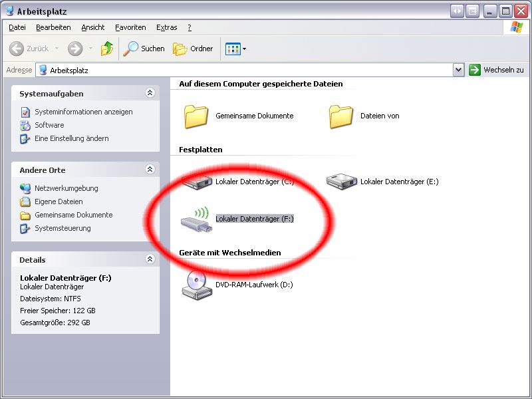Click the Systeminformationen anzeigen icon
Image resolution: width=532 pixels, height=399 pixels.
pyautogui.click(x=25, y=112)
